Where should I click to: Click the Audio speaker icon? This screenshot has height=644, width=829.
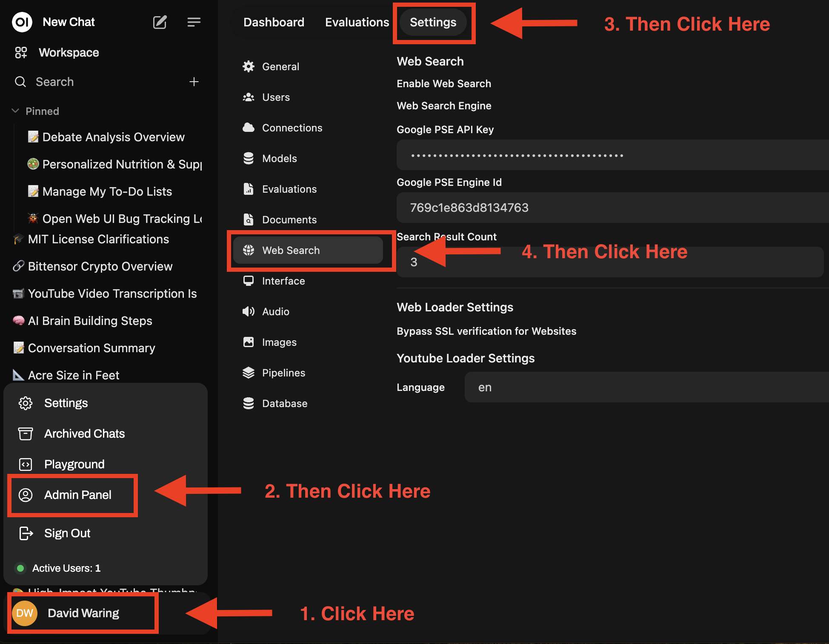(249, 311)
